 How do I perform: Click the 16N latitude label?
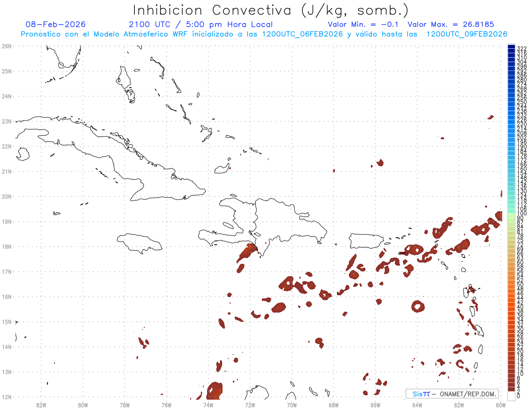point(6,297)
